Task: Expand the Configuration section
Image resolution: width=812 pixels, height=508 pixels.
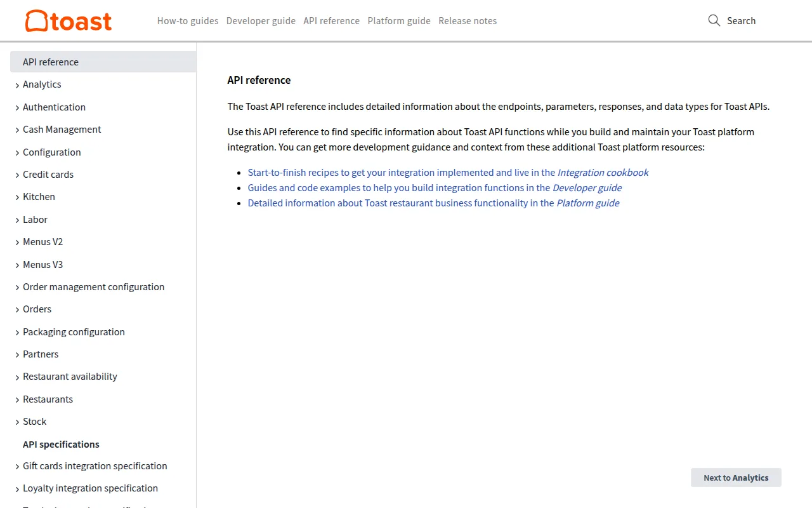Action: [x=51, y=152]
